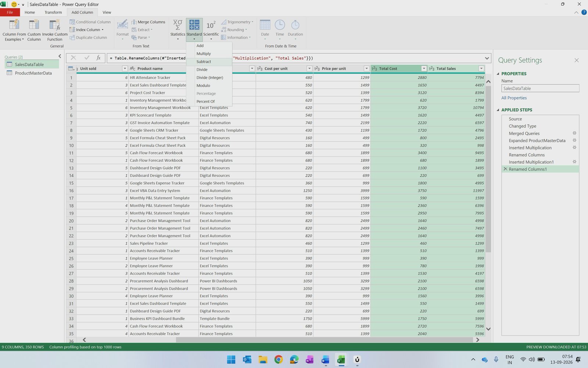Click the fx formula icon
Viewport: 588px width, 368px height.
[x=98, y=58]
